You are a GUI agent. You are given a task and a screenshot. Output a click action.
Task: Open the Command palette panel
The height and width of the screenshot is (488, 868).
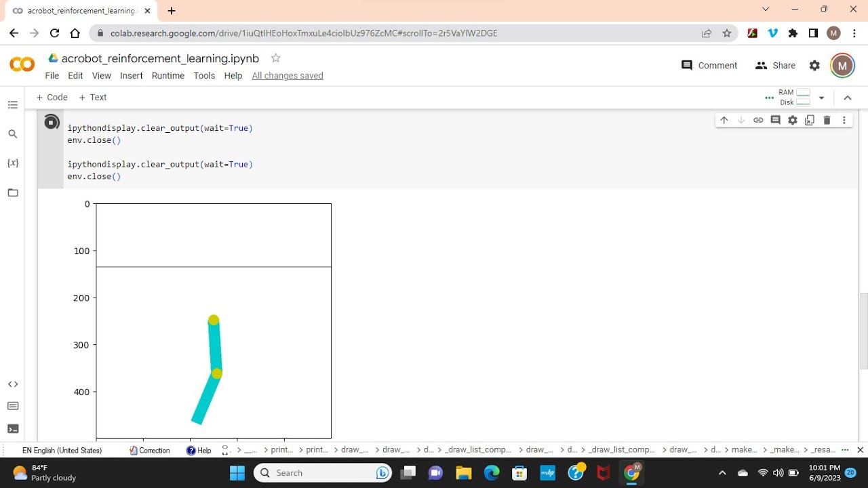pos(13,406)
